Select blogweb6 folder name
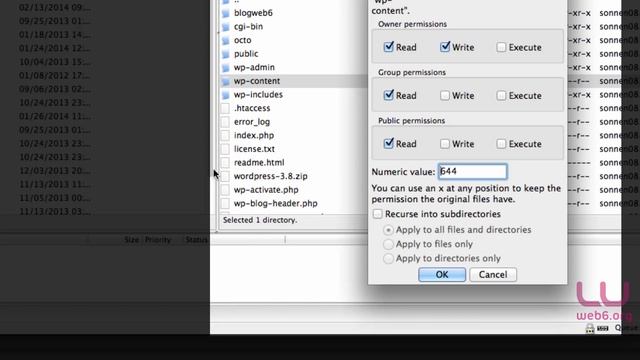This screenshot has height=360, width=640. tap(253, 13)
